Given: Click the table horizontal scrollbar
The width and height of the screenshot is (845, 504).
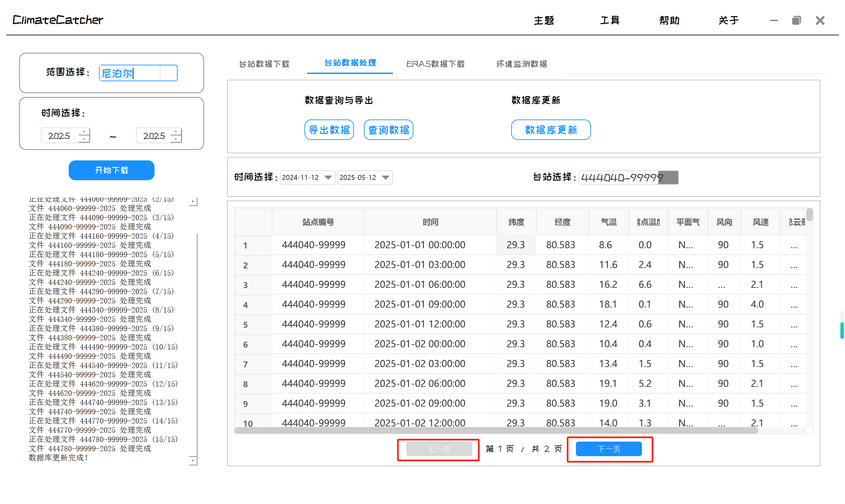Looking at the screenshot, I should [496, 431].
